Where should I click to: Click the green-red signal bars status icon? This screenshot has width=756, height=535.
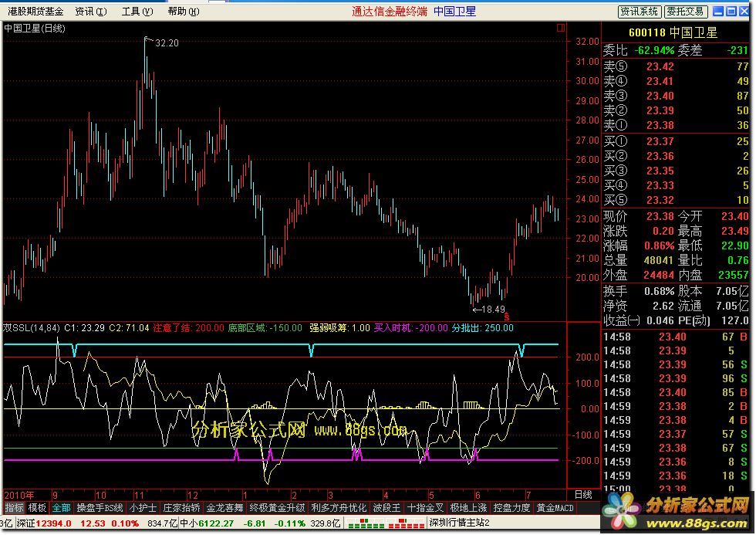[x=386, y=523]
